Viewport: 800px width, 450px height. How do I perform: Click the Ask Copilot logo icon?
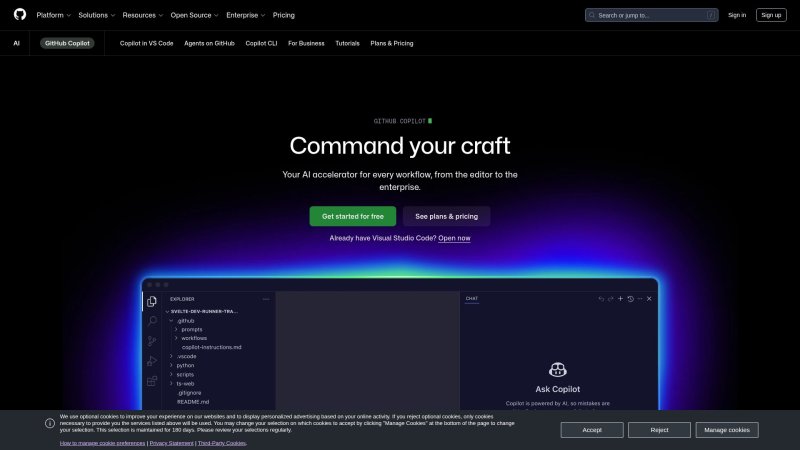[x=558, y=369]
